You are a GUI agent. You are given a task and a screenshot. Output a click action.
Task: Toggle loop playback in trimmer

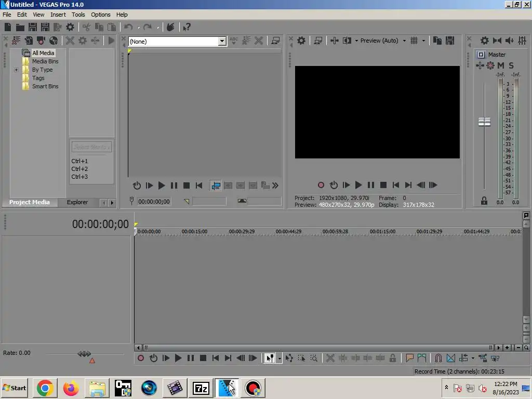(137, 185)
